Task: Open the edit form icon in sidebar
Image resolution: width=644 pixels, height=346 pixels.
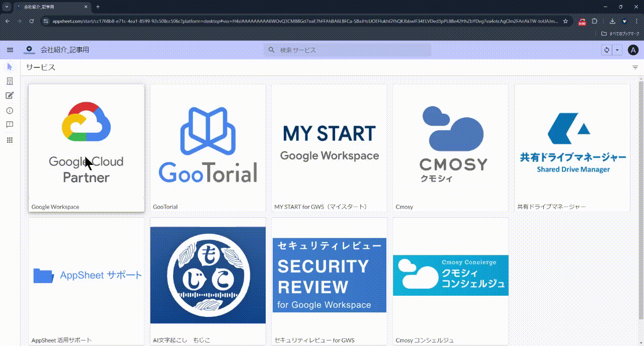Action: click(10, 96)
